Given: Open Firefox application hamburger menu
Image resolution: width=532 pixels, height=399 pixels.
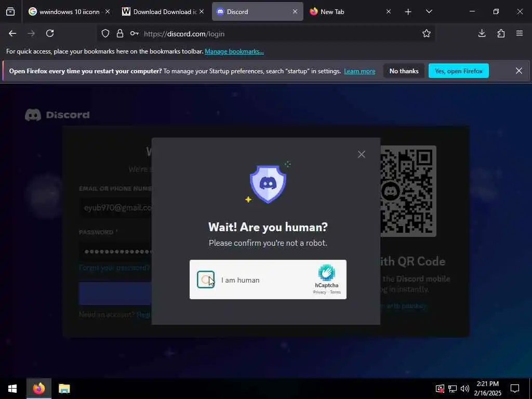Looking at the screenshot, I should click(520, 33).
